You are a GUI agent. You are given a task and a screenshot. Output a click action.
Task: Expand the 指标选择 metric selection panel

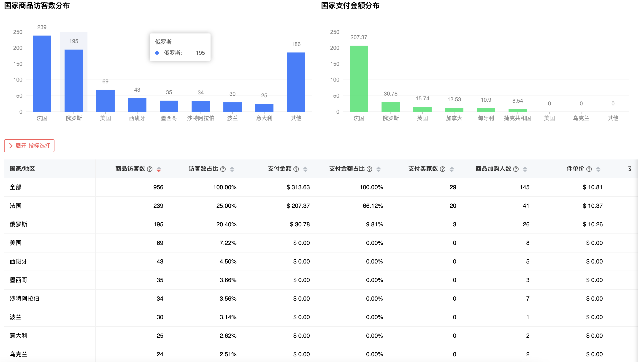click(x=29, y=146)
